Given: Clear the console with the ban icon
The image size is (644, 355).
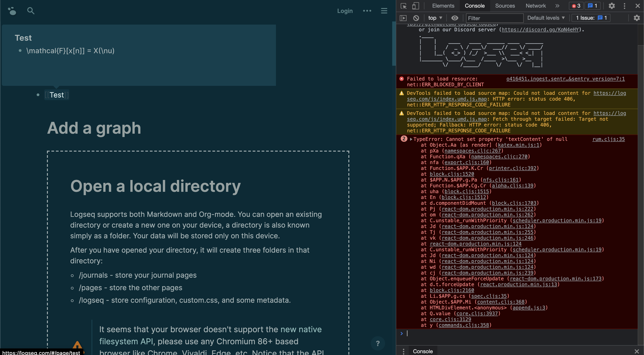Looking at the screenshot, I should click(x=416, y=18).
